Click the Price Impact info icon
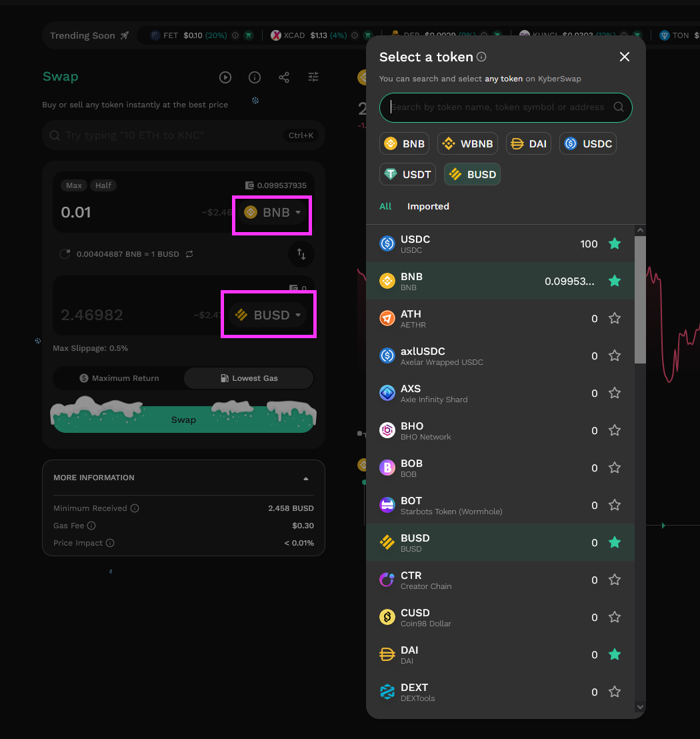 pyautogui.click(x=110, y=543)
